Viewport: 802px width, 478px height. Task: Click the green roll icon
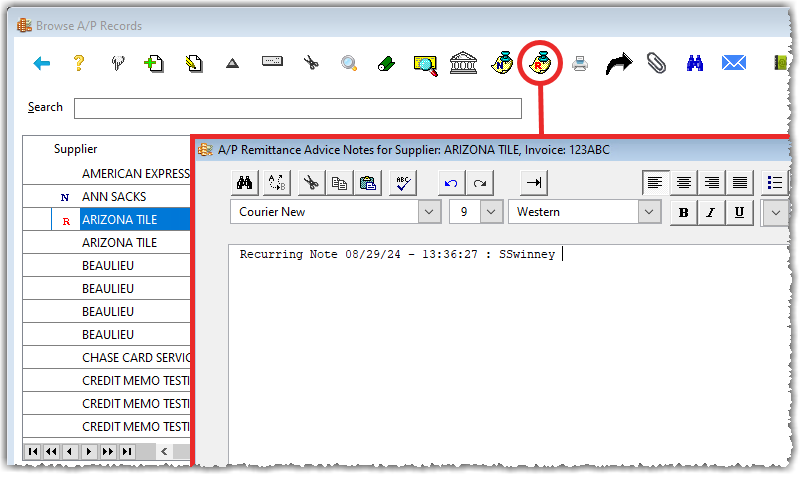[386, 64]
